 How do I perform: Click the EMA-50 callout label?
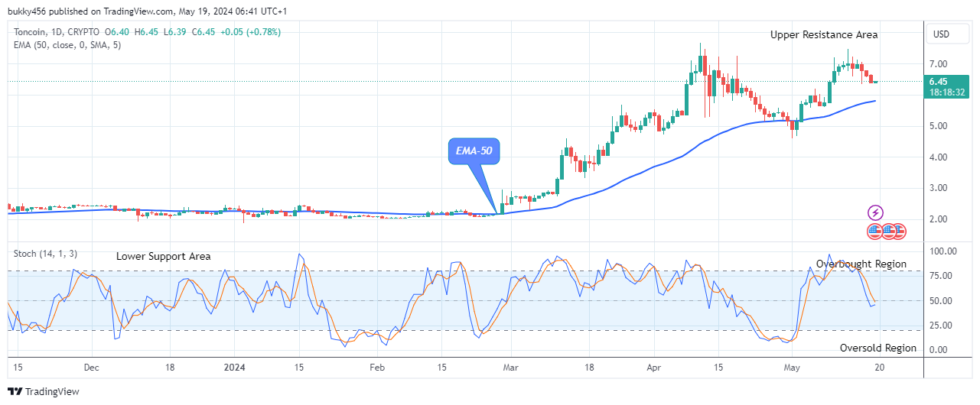click(474, 151)
